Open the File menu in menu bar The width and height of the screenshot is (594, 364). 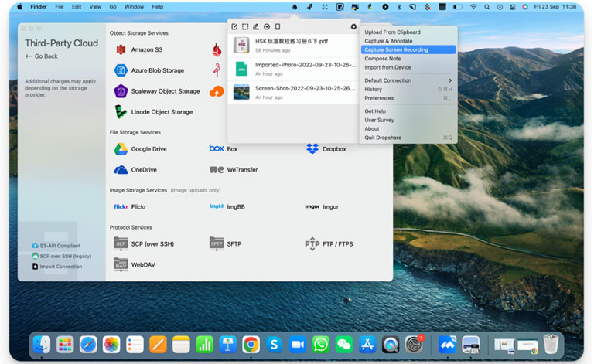pos(60,7)
